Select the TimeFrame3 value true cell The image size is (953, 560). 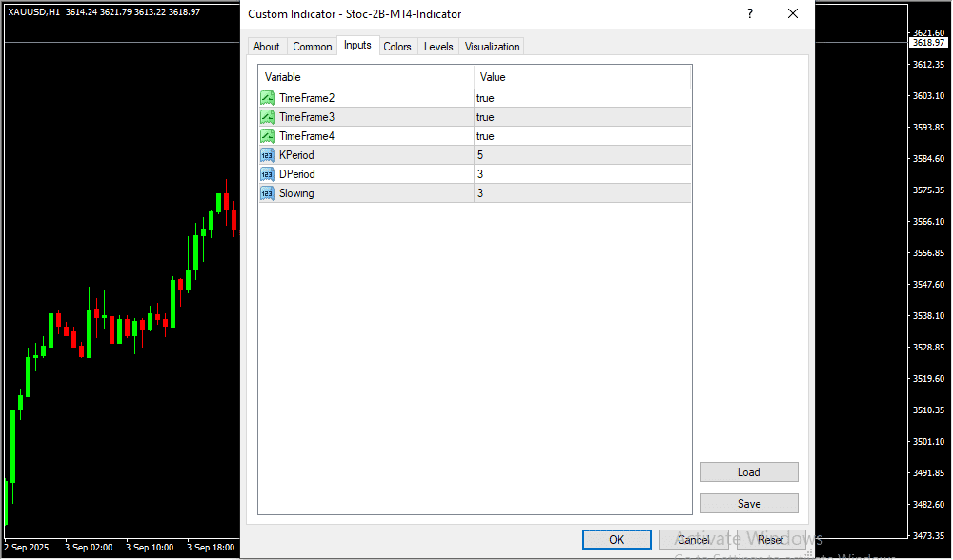[581, 117]
